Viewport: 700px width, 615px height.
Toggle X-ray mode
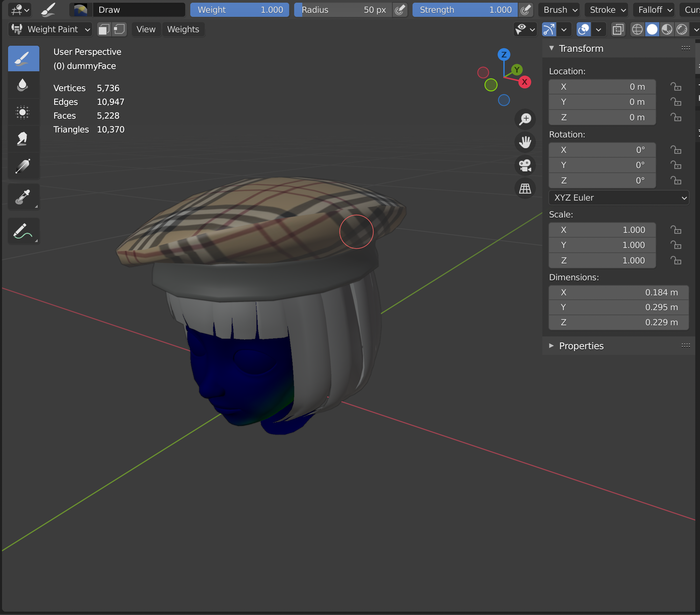[x=618, y=30]
